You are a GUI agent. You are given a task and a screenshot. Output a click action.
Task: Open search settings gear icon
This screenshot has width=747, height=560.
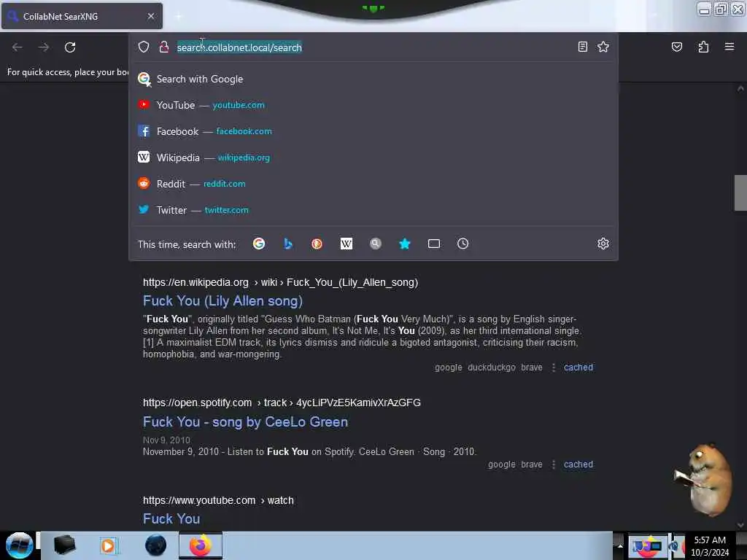click(x=603, y=244)
